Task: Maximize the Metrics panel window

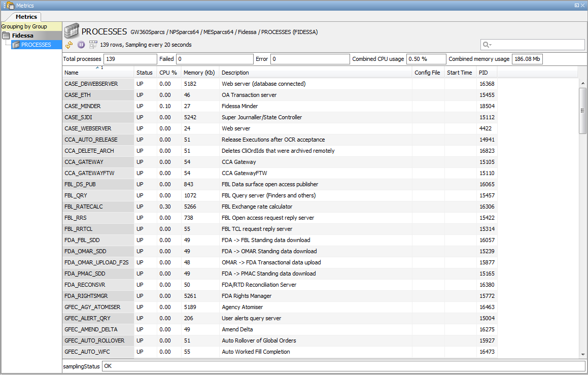Action: [x=577, y=5]
